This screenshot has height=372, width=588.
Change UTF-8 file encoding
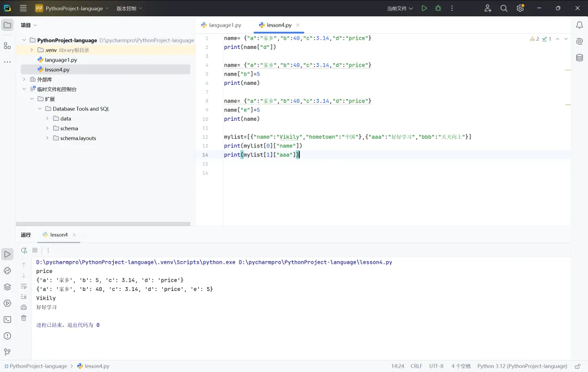pyautogui.click(x=437, y=367)
